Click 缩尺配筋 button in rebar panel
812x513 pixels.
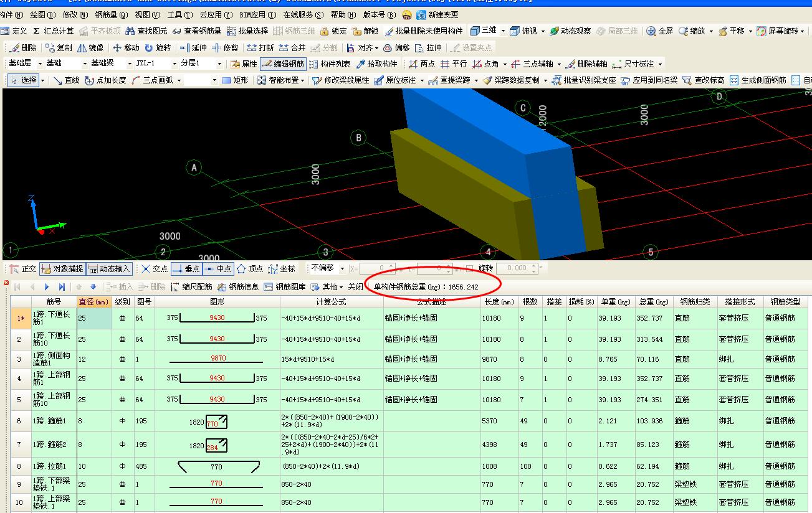point(191,287)
